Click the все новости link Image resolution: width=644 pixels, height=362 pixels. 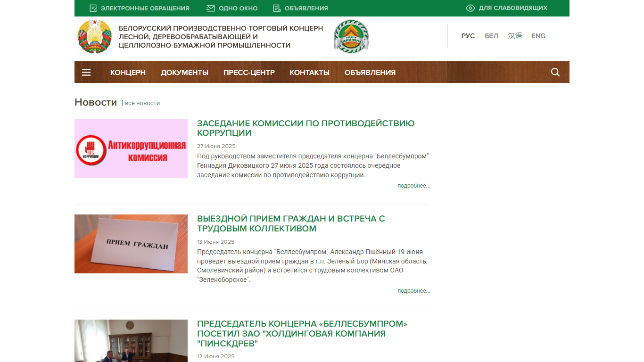pos(142,103)
